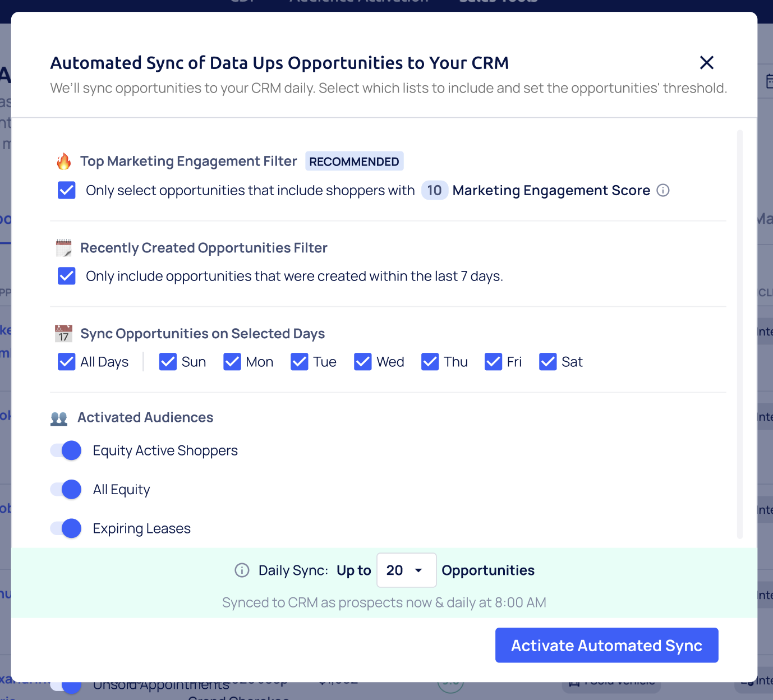Uncheck the created within last 7 days checkbox
This screenshot has width=773, height=700.
(x=67, y=276)
